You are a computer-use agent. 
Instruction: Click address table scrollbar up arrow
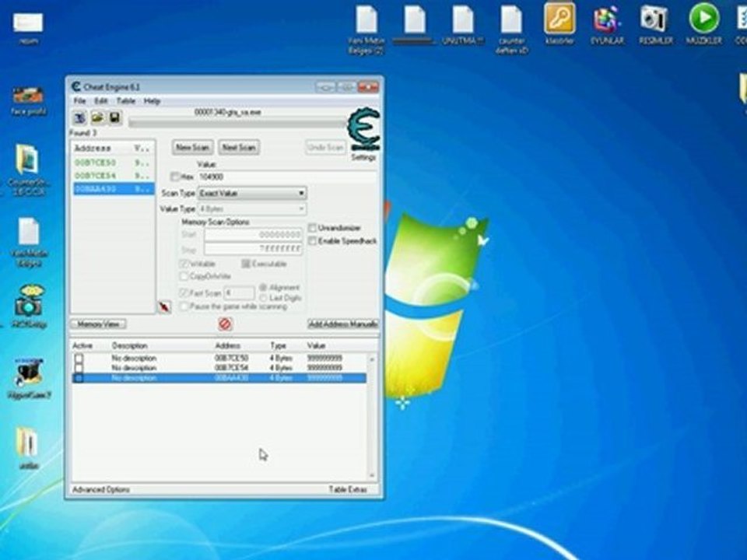pyautogui.click(x=372, y=359)
